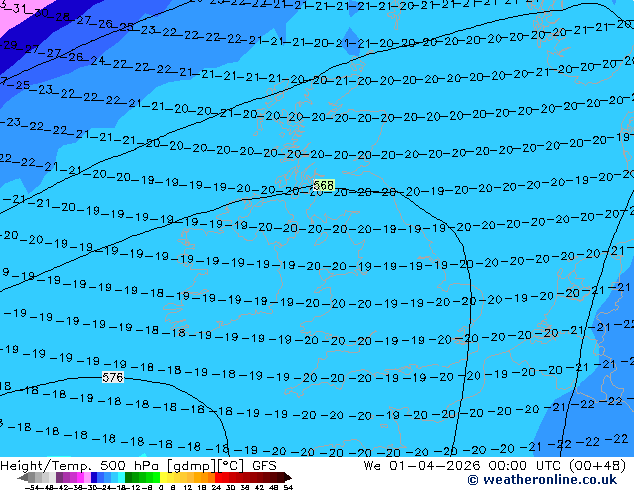Pick the dark blue -30 legend swatch
Image resolution: width=634 pixels, height=490 pixels.
94,478
